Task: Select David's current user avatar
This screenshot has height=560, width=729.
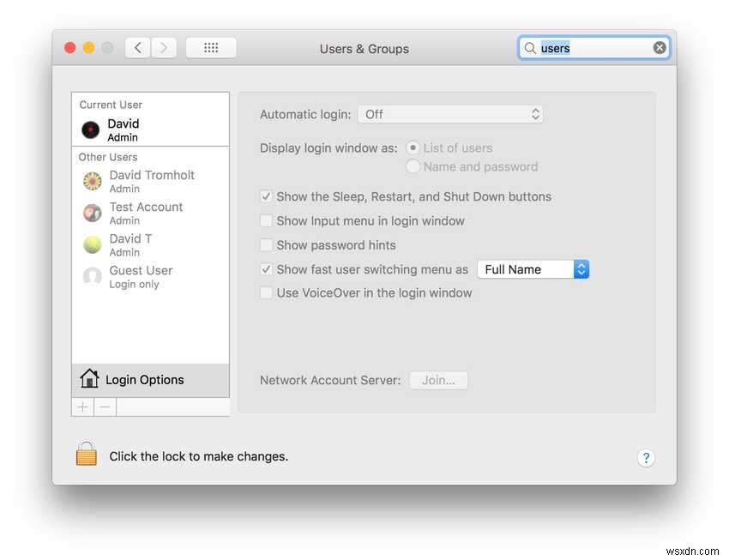Action: pyautogui.click(x=92, y=128)
